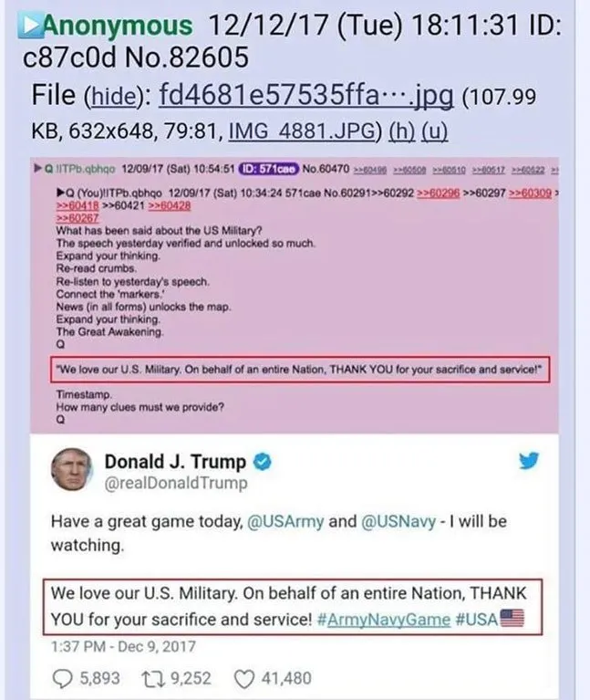Click the heart like icon
This screenshot has width=590, height=700.
click(x=244, y=679)
